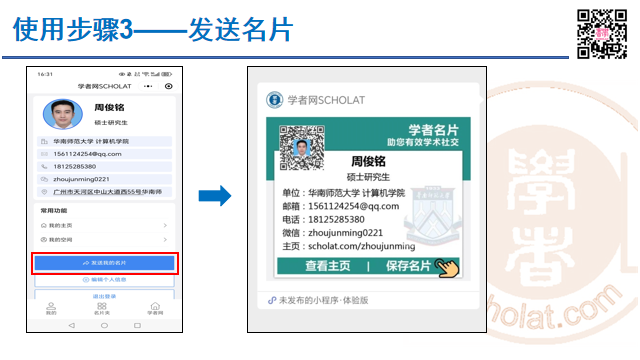Open 我的主页 row
Screen dimensions: 640x360
tap(104, 225)
